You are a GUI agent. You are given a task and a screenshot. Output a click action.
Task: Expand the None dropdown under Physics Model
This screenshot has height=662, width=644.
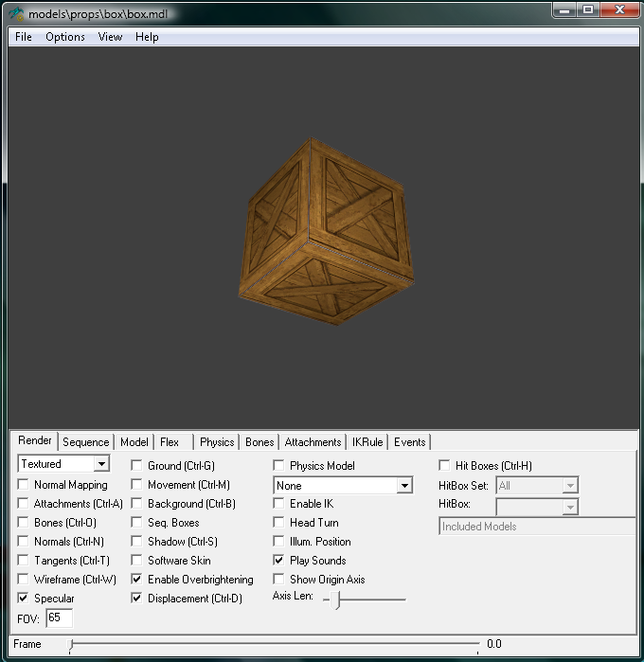click(404, 486)
